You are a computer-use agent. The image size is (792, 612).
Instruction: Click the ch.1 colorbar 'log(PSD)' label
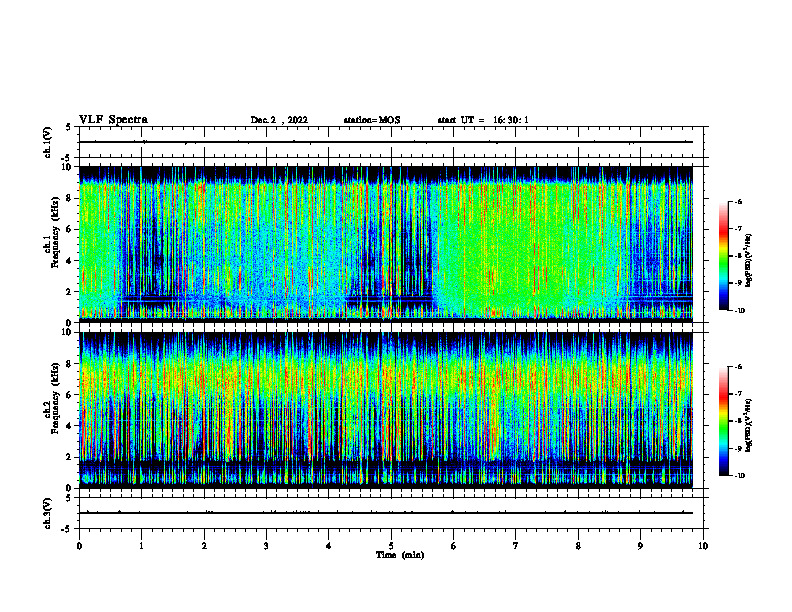point(749,261)
